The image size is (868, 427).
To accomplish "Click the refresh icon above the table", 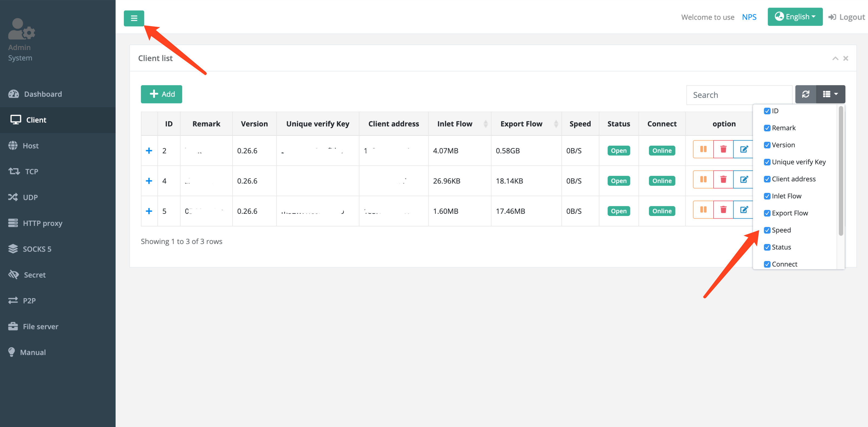I will tap(806, 94).
